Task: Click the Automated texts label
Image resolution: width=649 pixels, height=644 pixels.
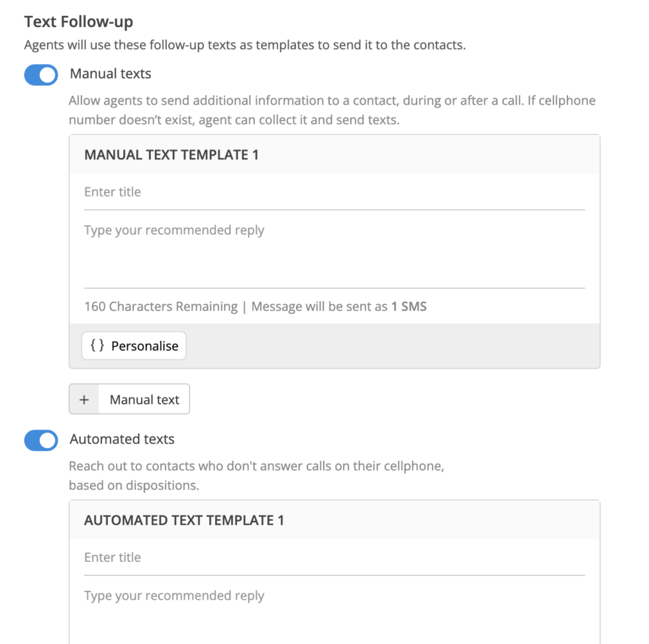Action: [x=122, y=439]
